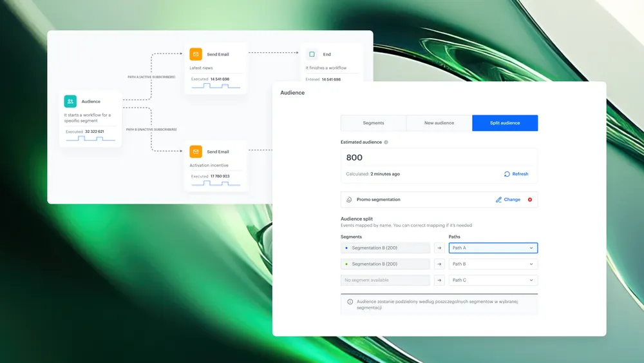Click the first Segmentation B (200) field with blue dot

(385, 248)
